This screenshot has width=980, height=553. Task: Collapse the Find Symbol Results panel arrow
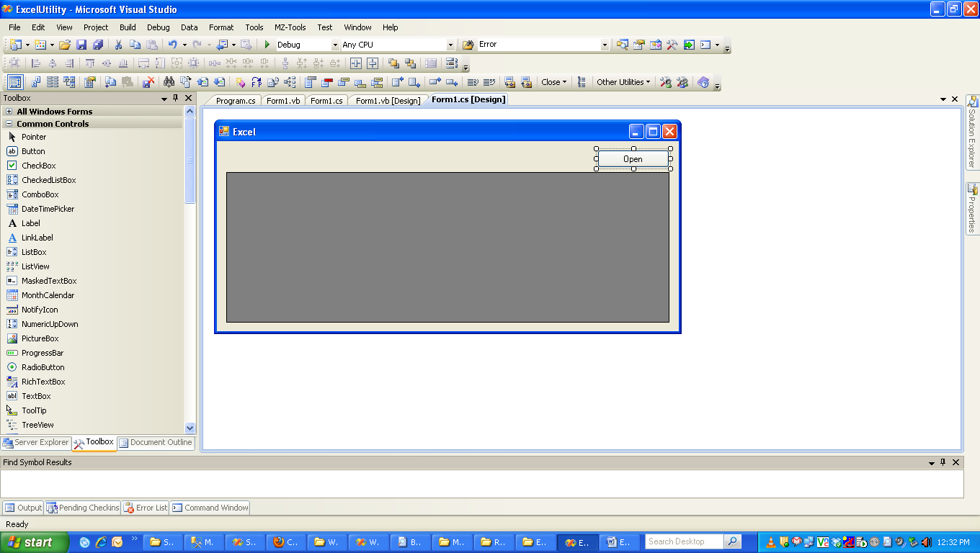coord(932,462)
